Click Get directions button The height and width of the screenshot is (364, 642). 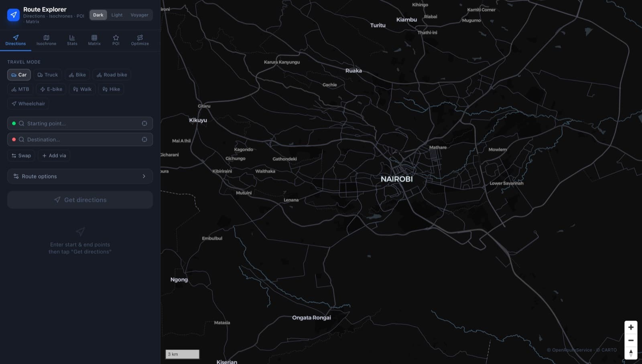(80, 200)
